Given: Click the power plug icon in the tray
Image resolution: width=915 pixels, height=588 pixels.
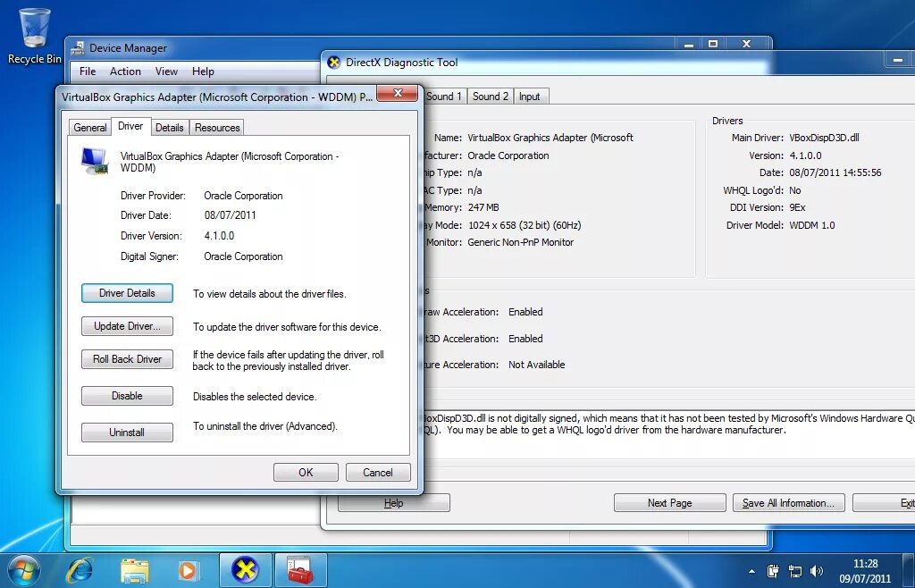Looking at the screenshot, I should 774,569.
